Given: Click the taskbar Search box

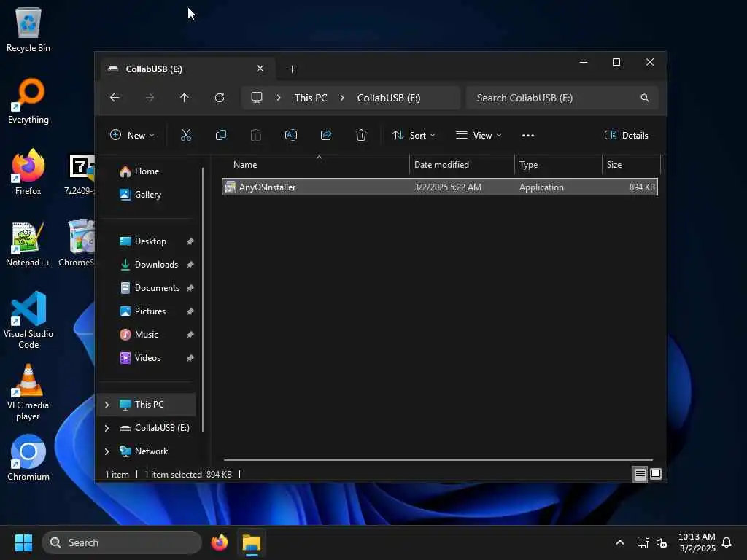Looking at the screenshot, I should click(x=122, y=542).
